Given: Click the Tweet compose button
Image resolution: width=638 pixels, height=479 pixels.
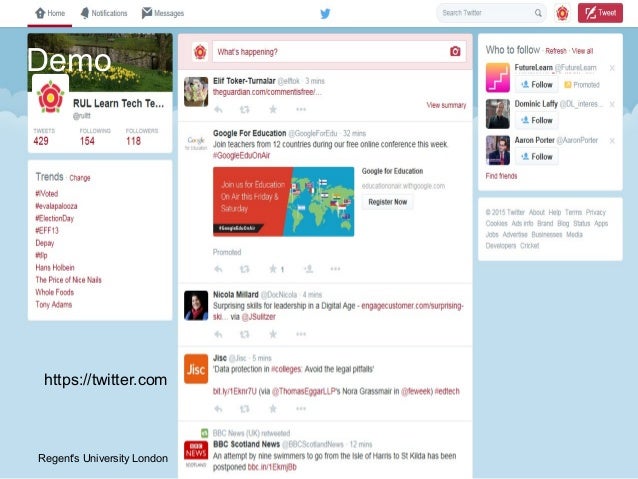Looking at the screenshot, I should (600, 13).
